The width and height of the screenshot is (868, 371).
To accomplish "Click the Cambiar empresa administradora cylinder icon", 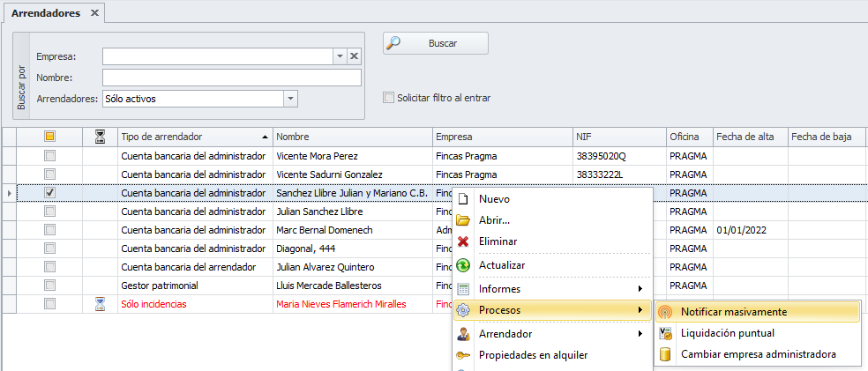I will click(666, 354).
